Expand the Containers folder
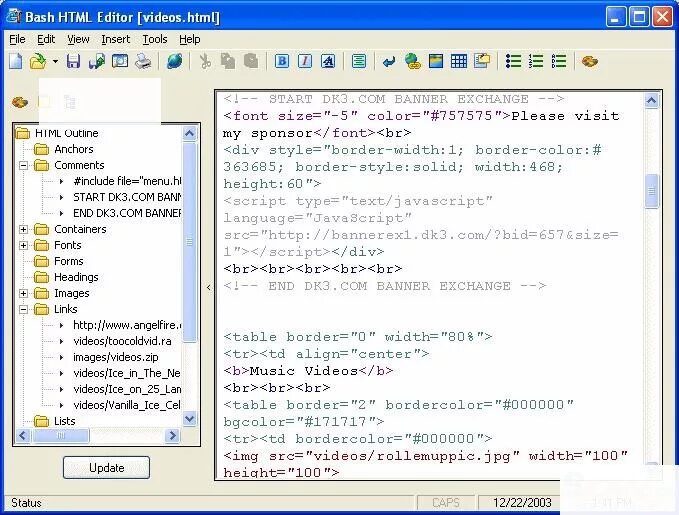Screen dimensions: 679x515 (23, 229)
